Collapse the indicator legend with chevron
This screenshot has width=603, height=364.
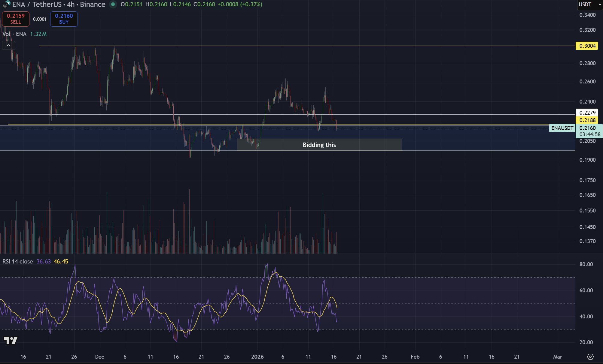click(x=8, y=45)
